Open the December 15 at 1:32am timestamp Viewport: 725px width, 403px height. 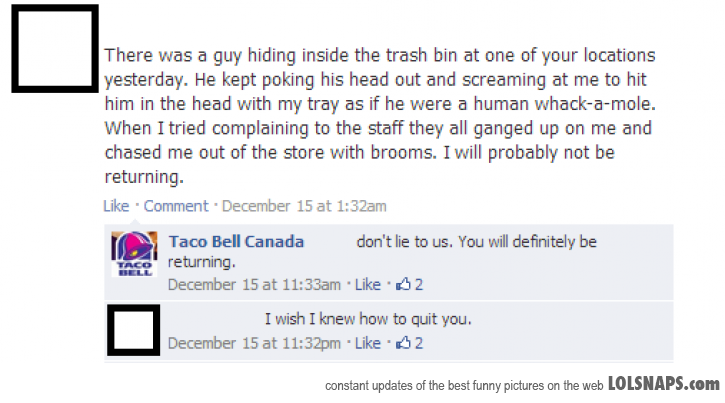[x=304, y=206]
